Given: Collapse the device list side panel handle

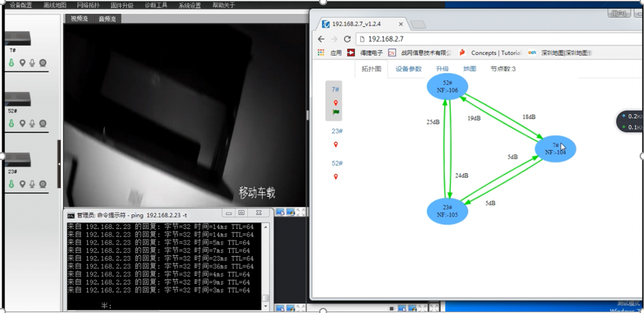Looking at the screenshot, I should click(59, 164).
